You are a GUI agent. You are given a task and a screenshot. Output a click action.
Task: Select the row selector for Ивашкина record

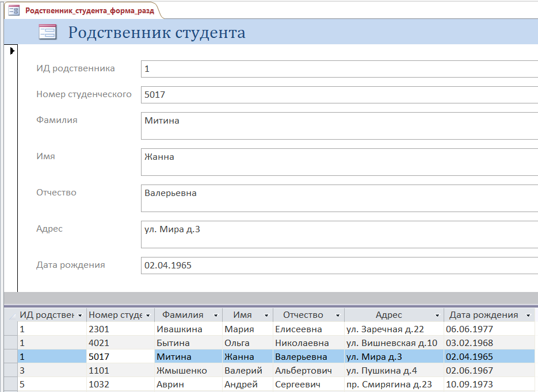click(11, 329)
